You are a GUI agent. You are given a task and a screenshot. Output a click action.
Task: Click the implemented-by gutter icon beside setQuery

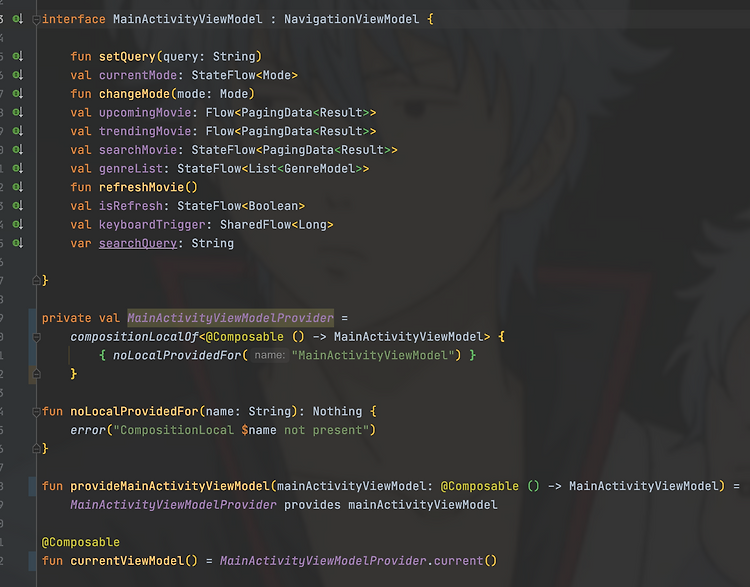click(x=18, y=56)
